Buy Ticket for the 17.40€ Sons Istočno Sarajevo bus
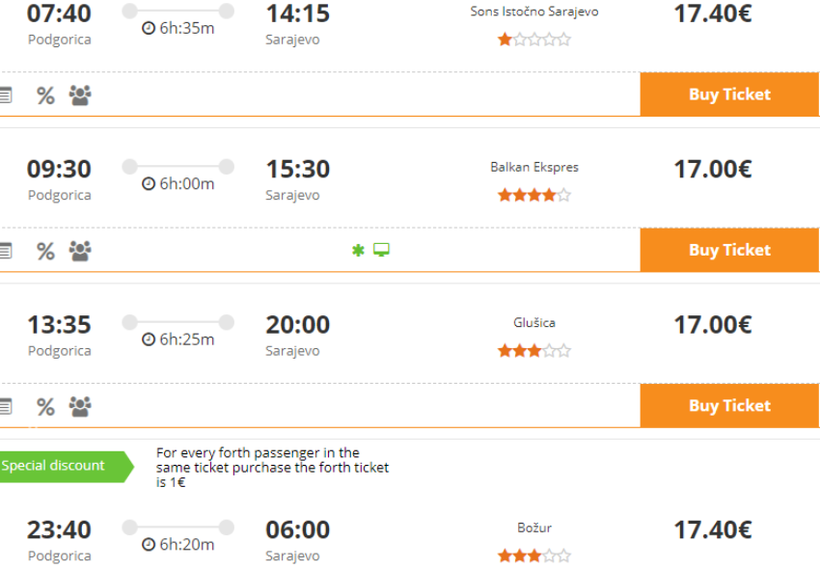The width and height of the screenshot is (820, 569). coord(729,95)
